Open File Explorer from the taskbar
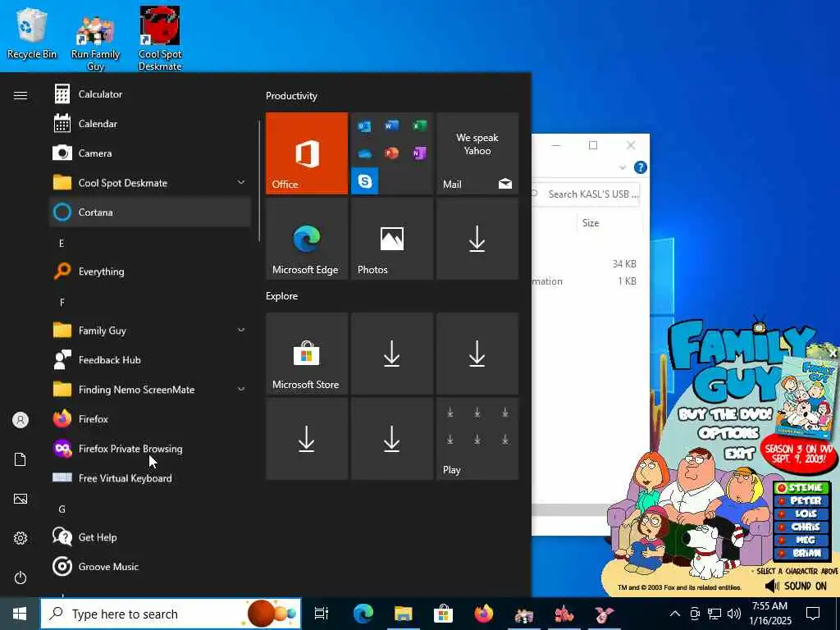The width and height of the screenshot is (840, 630). [404, 614]
